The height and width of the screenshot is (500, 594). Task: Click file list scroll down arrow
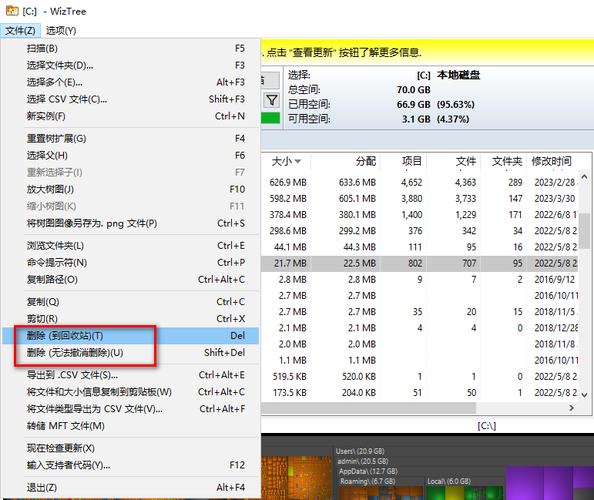585,395
